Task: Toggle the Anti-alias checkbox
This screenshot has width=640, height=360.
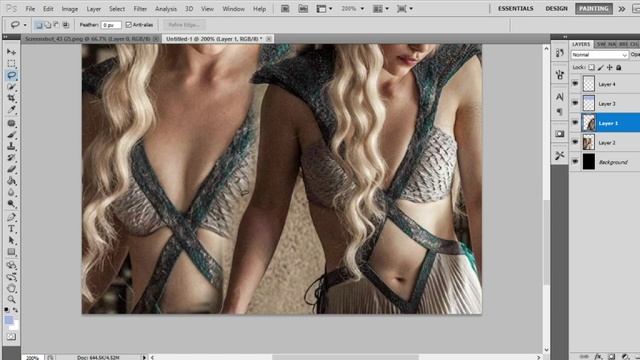Action: pyautogui.click(x=129, y=25)
